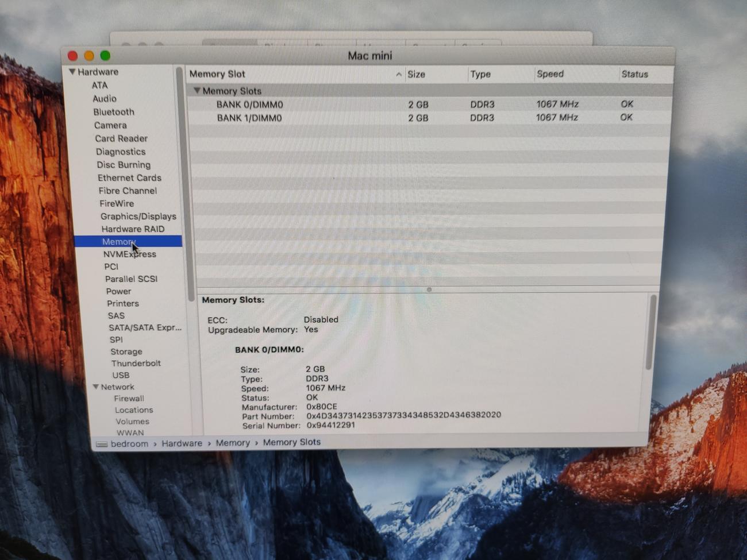Select PCI in the sidebar
747x560 pixels.
pos(111,267)
